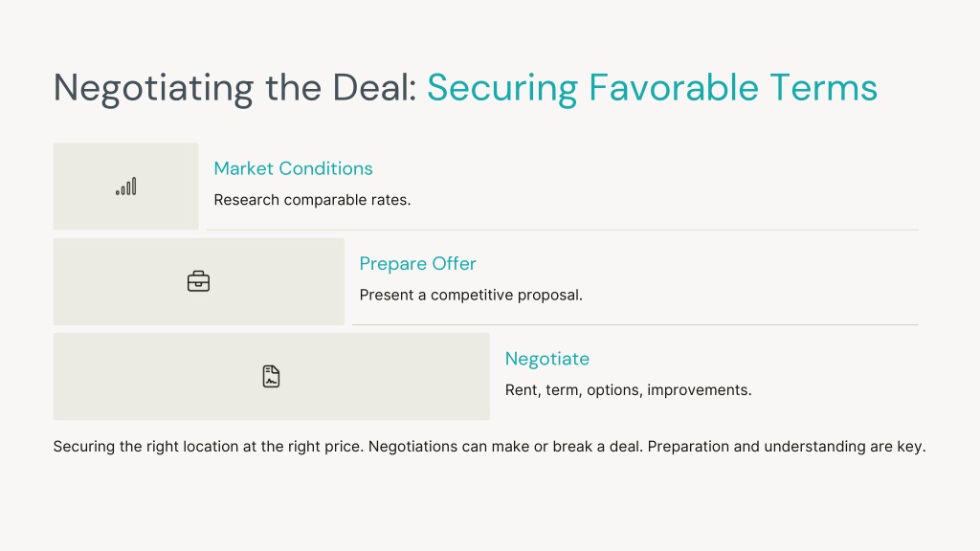Click the divider line under Prepare Offer
Viewport: 980px width, 551px height.
pyautogui.click(x=635, y=325)
